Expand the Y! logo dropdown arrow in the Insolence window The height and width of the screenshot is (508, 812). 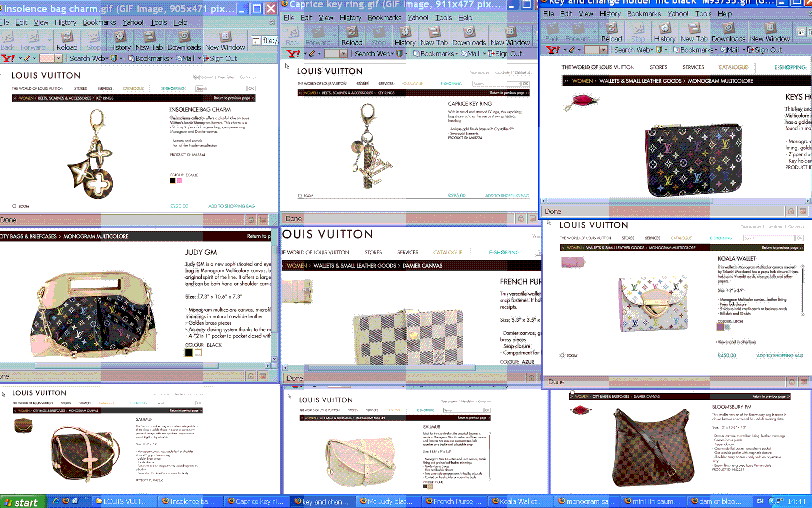(20, 58)
